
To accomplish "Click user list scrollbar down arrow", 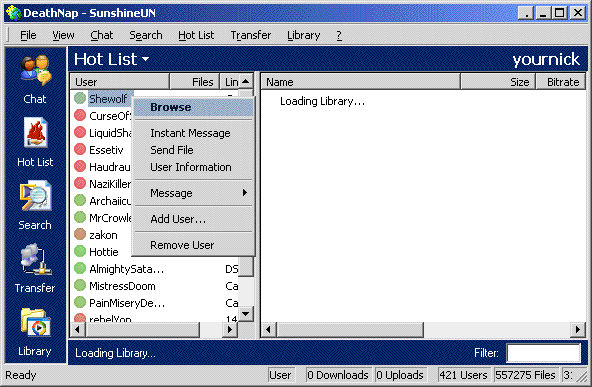I will tap(246, 314).
